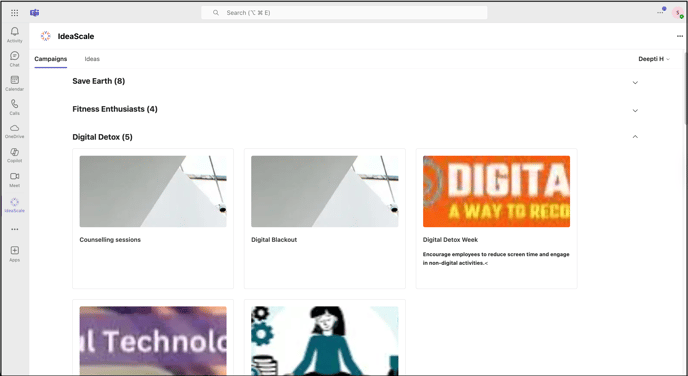Click the Digital Detox Week orange thumbnail
This screenshot has width=688, height=376.
(x=496, y=191)
